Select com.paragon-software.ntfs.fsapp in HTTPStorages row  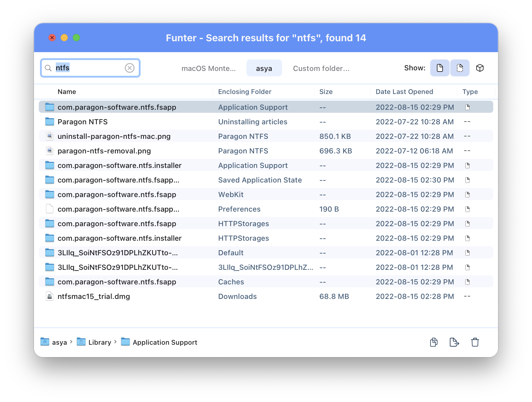(117, 224)
